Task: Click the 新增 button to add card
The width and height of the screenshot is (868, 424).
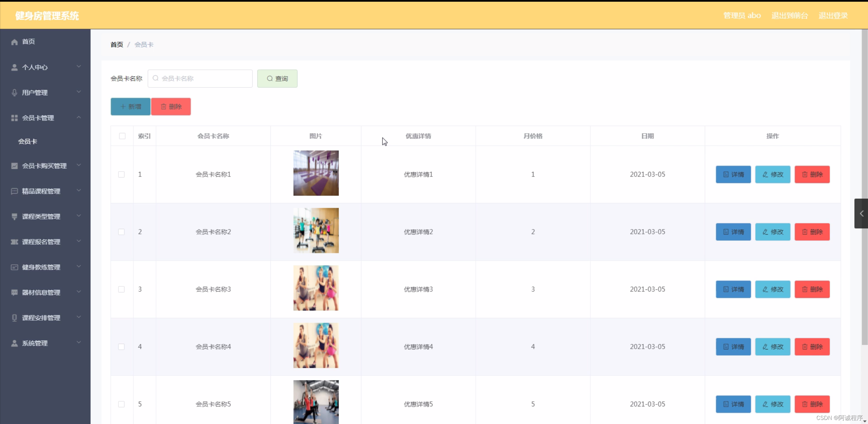Action: coord(130,106)
